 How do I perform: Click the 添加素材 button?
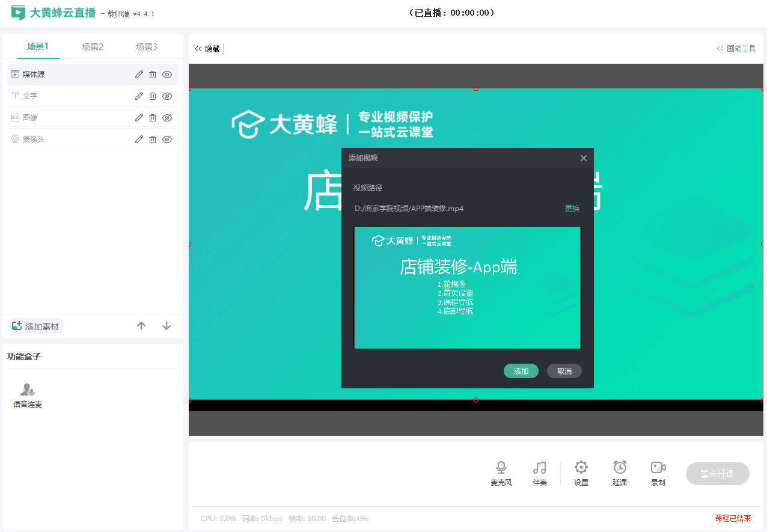[36, 326]
